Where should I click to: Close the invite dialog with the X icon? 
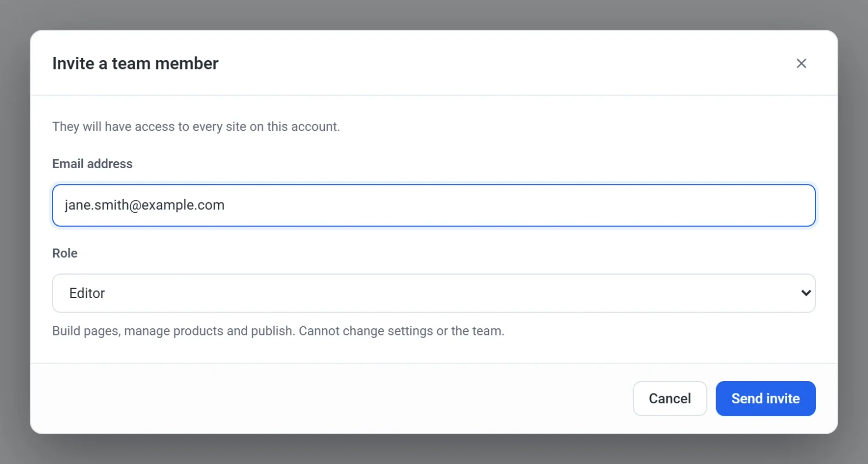point(801,63)
